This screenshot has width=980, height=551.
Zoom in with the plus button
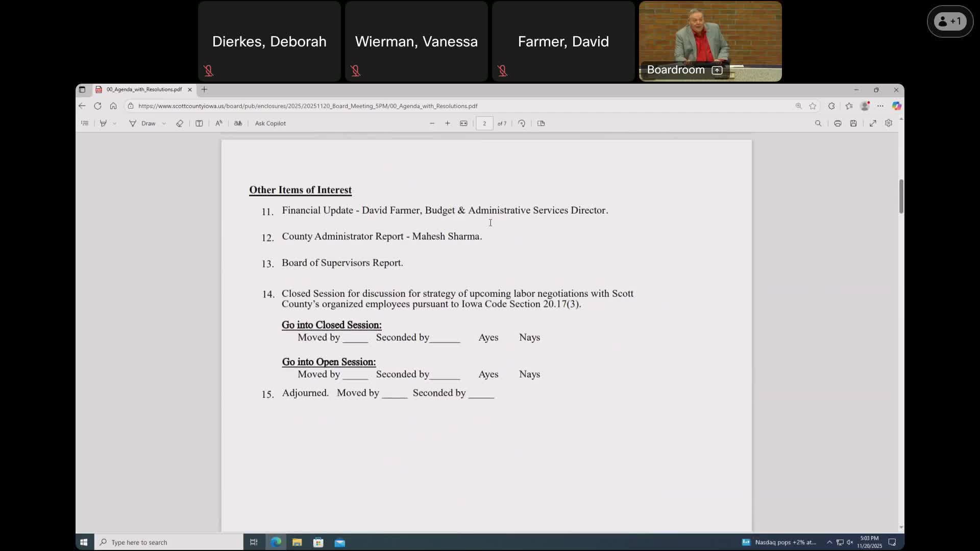[448, 123]
